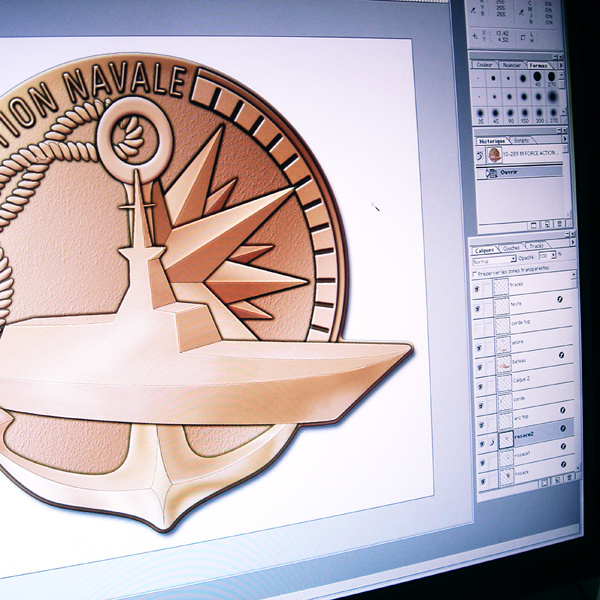
Task: Open the Historique panel flyout menu arrow
Action: 565,139
